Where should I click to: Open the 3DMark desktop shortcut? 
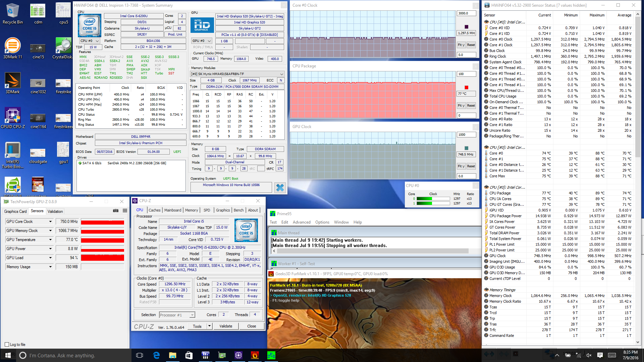[13, 83]
